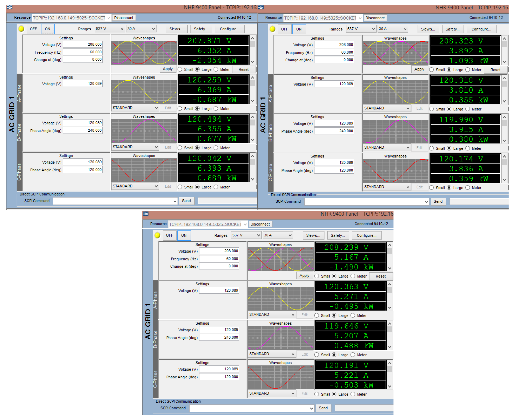This screenshot has height=420, width=514.
Task: Select Small radio below the -0.503 kW reading
Action: point(317,394)
